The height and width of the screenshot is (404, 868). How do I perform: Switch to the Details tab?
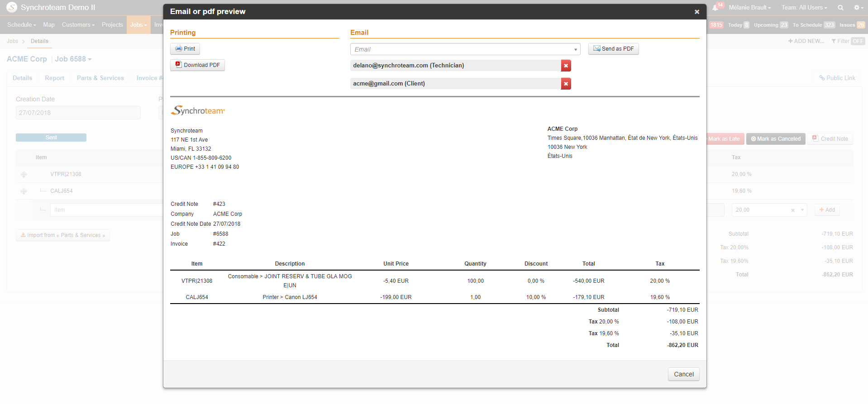point(23,78)
